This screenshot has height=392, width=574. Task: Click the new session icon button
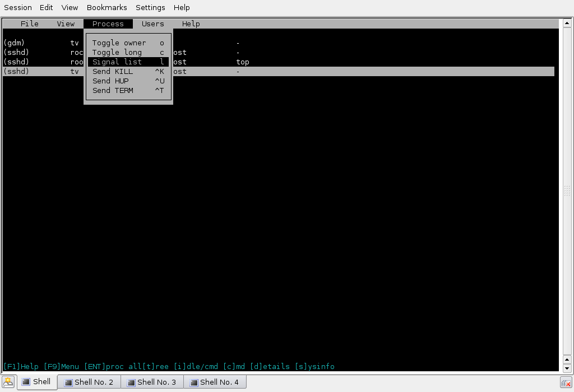pyautogui.click(x=8, y=382)
